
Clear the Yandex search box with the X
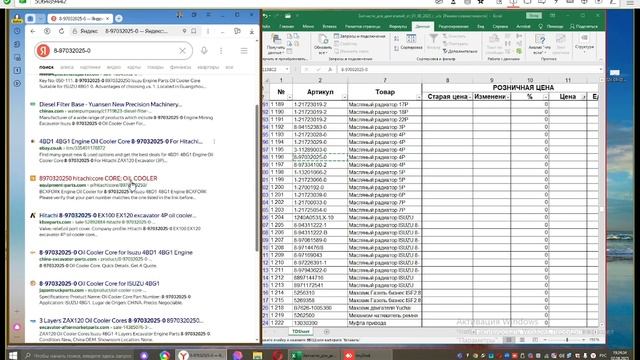pos(182,51)
